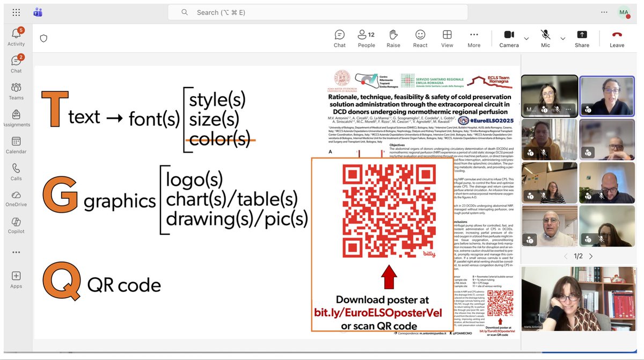The height and width of the screenshot is (360, 644).
Task: Open Assignments app in sidebar
Action: [16, 118]
